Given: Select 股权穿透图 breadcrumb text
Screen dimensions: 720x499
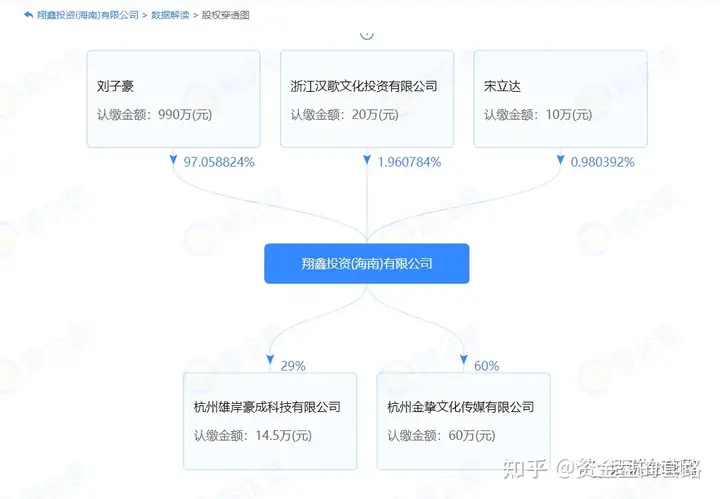Looking at the screenshot, I should coord(225,15).
